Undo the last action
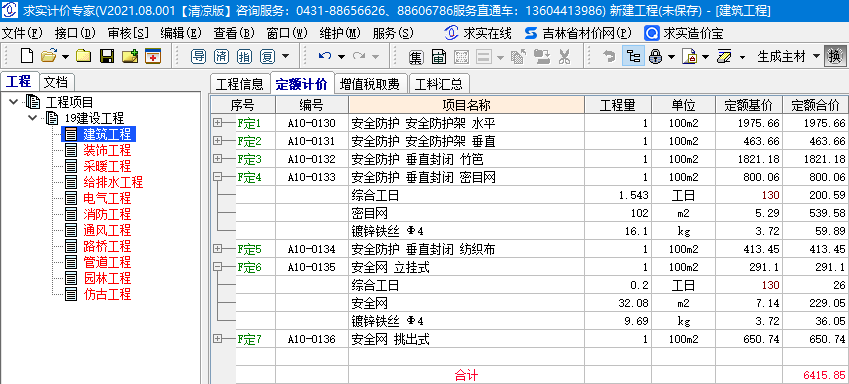 325,56
